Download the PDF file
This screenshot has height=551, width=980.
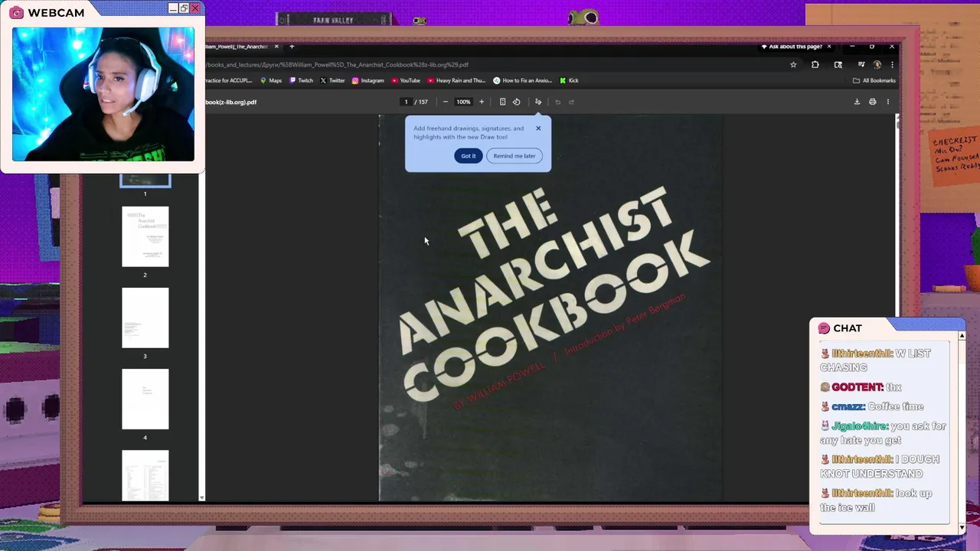tap(857, 102)
